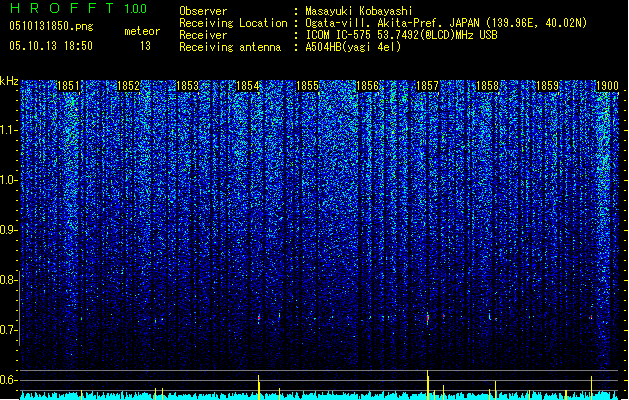629x400 pixels.
Task: Click the 1856 time marker
Action: [x=367, y=86]
